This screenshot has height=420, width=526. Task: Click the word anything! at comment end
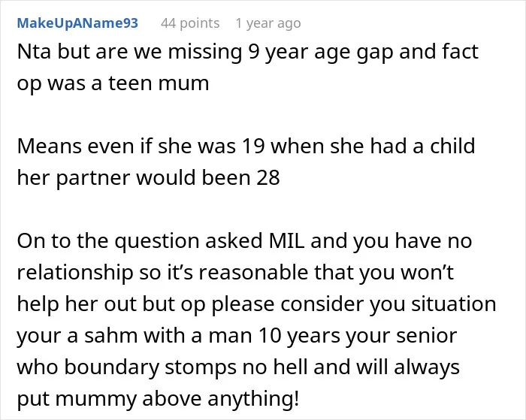(x=253, y=399)
